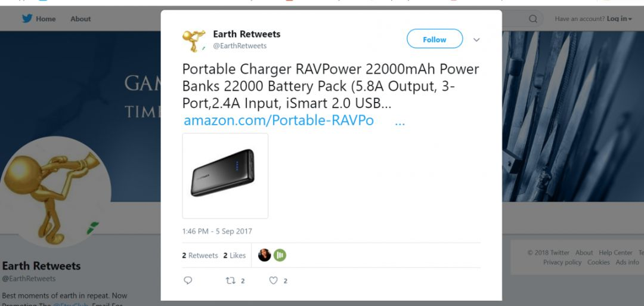
Task: Click the large golden figure profile picture
Action: tap(55, 191)
